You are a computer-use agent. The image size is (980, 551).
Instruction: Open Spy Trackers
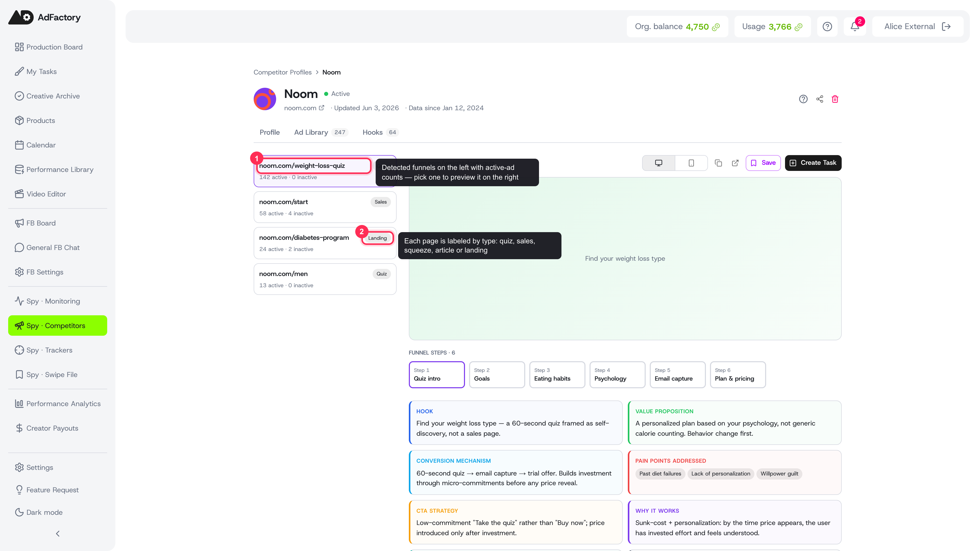57,350
